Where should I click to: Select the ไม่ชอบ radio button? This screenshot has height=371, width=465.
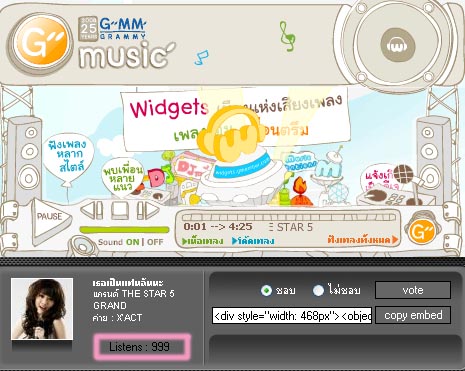click(x=318, y=290)
